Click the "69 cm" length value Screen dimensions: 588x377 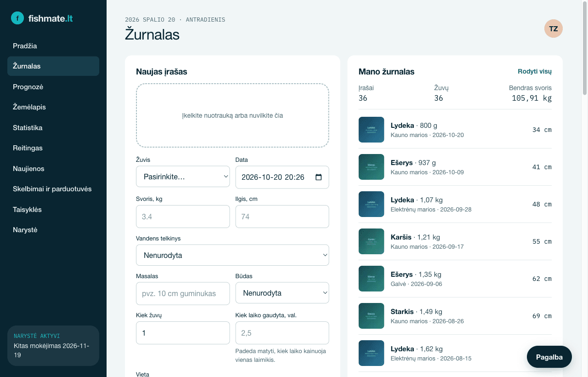[x=542, y=316]
